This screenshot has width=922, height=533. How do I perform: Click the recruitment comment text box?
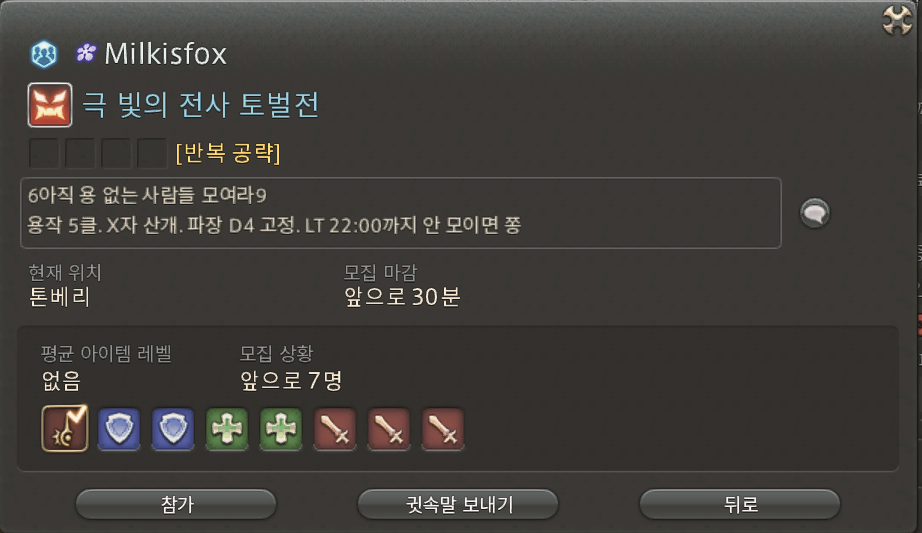click(401, 212)
